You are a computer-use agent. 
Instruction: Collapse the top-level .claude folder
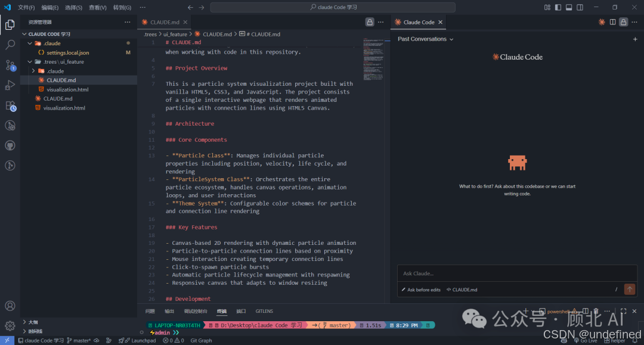click(x=30, y=43)
